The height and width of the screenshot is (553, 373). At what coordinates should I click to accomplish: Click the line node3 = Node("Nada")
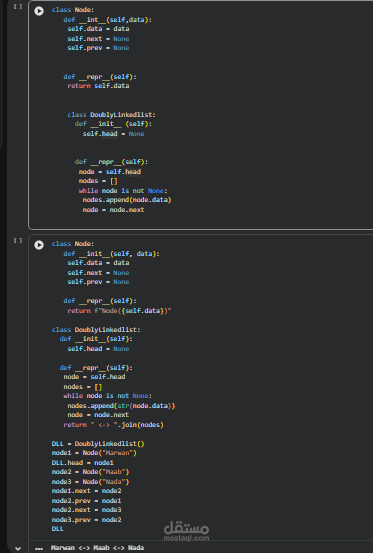90,482
